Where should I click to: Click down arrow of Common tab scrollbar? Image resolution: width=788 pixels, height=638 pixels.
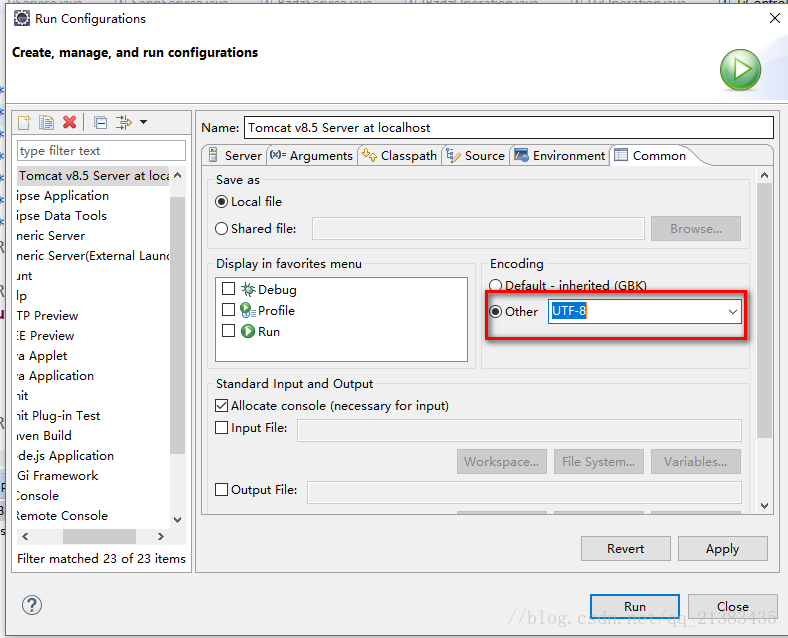(x=764, y=505)
